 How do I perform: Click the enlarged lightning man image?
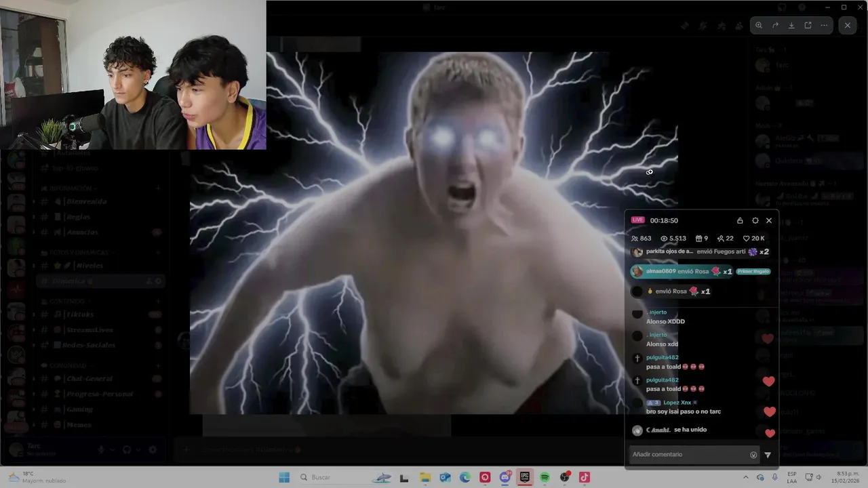[x=434, y=232]
